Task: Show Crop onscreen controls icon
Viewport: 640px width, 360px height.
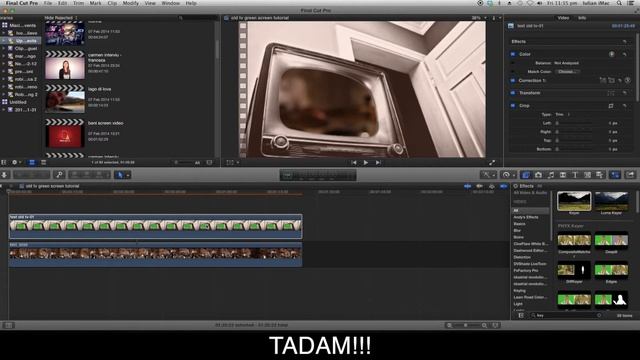Action: (611, 105)
